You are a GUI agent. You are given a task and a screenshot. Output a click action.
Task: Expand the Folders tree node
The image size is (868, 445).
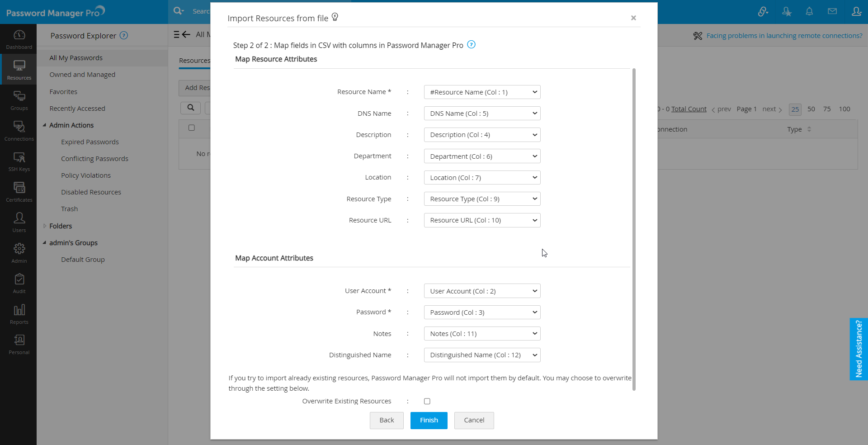(x=45, y=226)
